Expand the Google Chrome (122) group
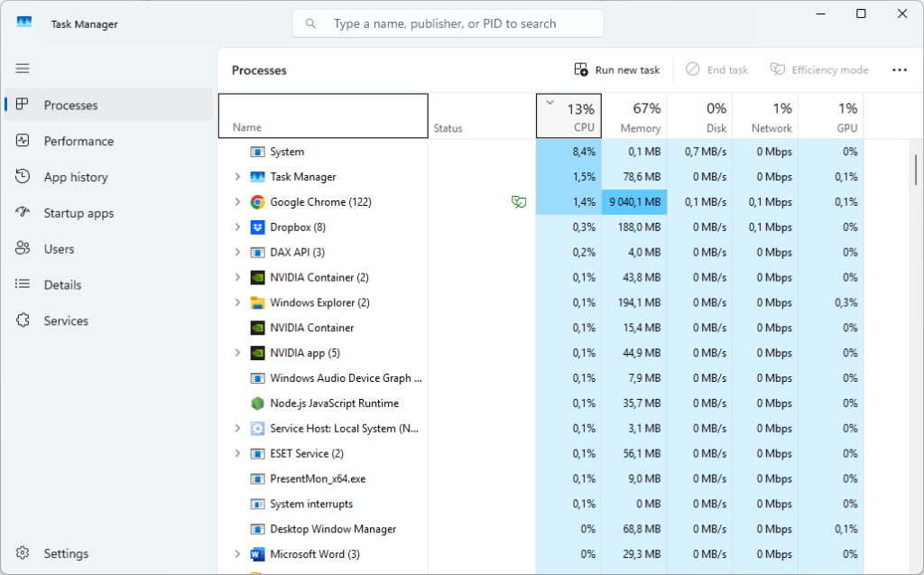This screenshot has height=575, width=924. (x=237, y=202)
